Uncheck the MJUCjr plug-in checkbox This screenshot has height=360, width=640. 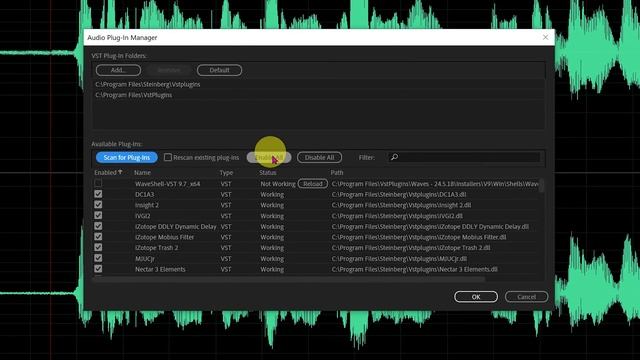point(98,258)
